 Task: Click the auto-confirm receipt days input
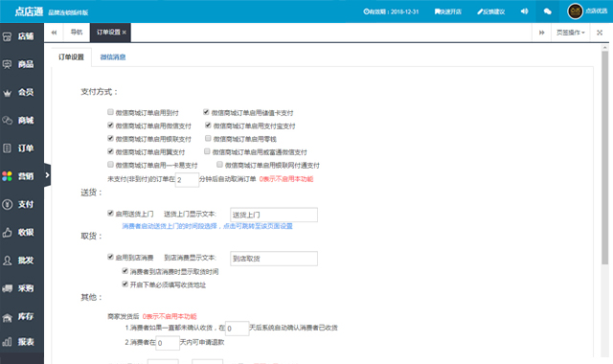tap(237, 329)
